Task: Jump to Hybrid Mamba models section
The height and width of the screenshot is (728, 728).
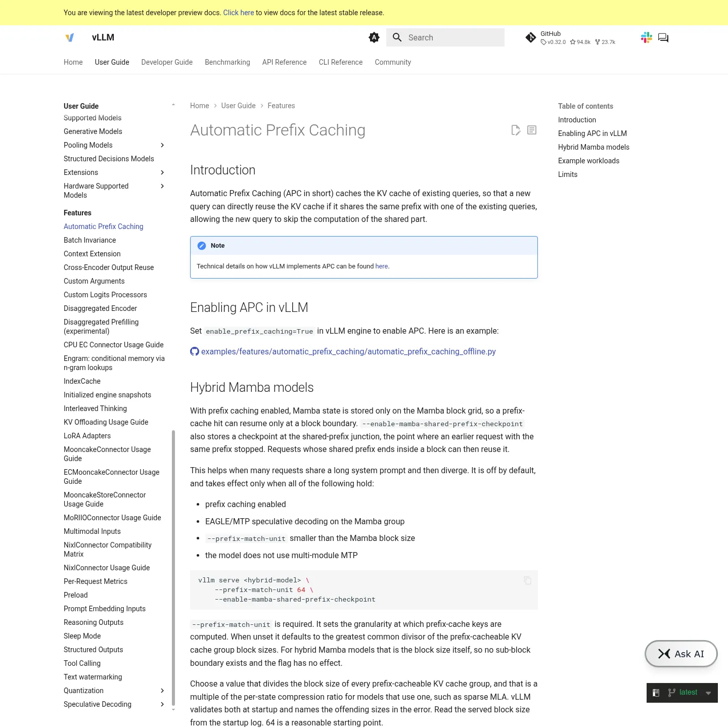Action: tap(594, 147)
